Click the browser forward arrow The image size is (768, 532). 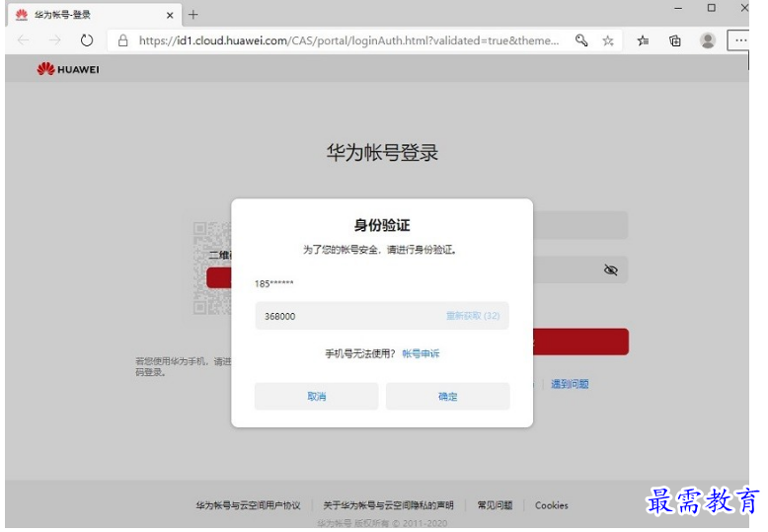click(x=55, y=40)
